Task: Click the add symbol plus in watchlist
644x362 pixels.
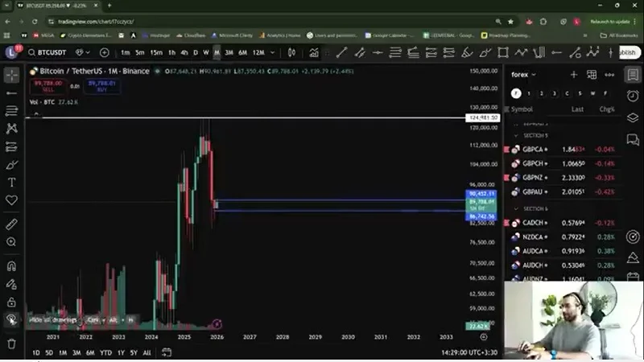Action: [x=574, y=75]
